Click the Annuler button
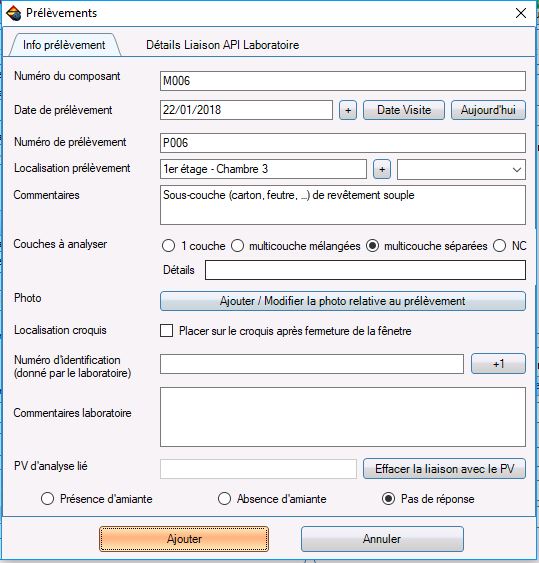Viewport: 539px width, 563px height. coord(382,539)
